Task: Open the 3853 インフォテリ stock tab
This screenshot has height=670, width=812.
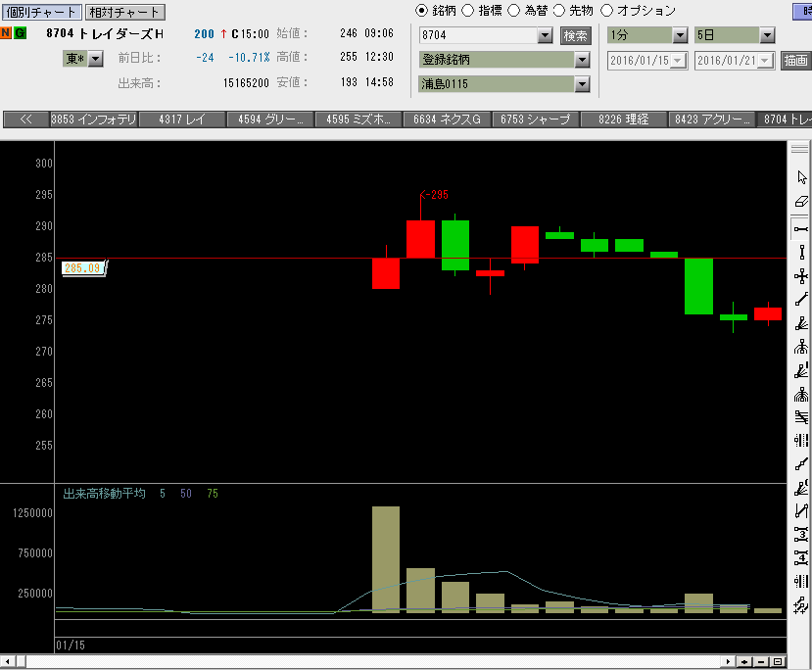Action: [x=94, y=120]
